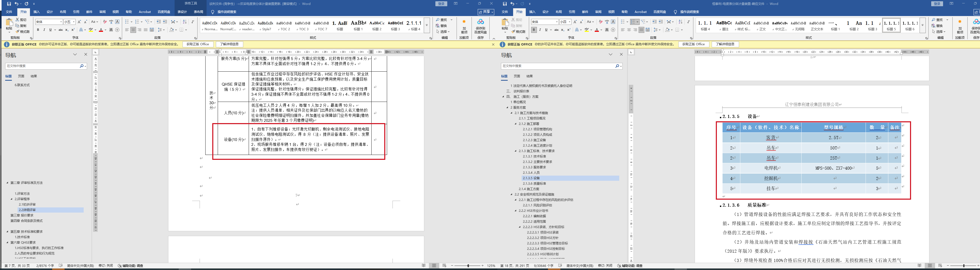This screenshot has width=980, height=270.
Task: Toggle character shading in the left window
Action: point(111,30)
